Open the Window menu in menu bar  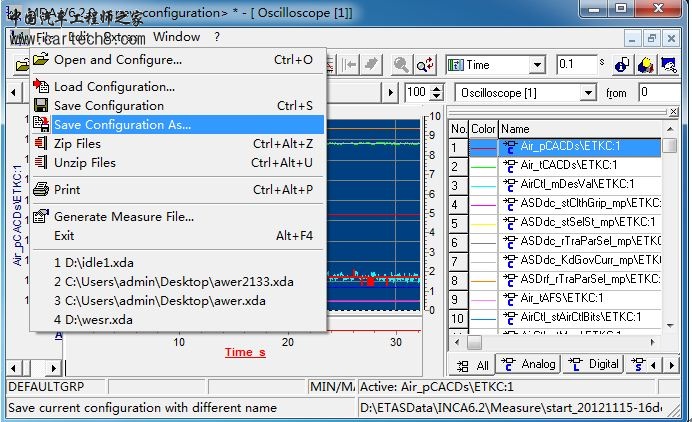coord(176,37)
